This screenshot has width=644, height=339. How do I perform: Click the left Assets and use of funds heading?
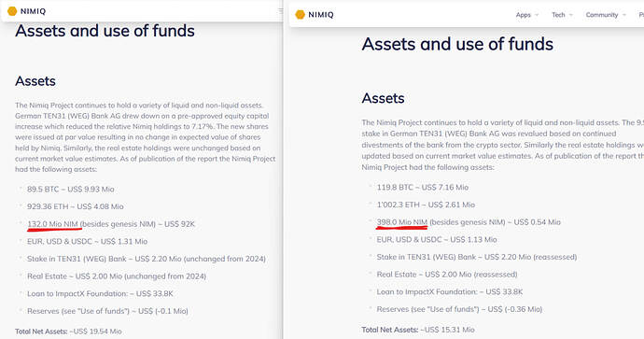[105, 31]
